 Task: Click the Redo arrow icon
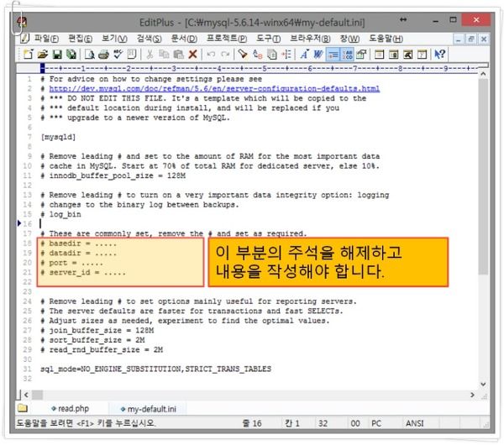coord(225,55)
